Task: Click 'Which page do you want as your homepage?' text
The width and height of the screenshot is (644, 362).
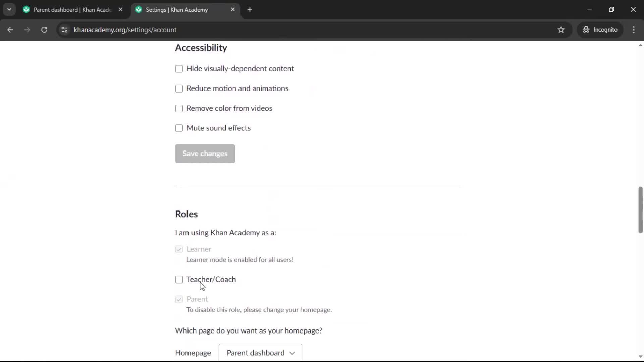Action: 249,331
